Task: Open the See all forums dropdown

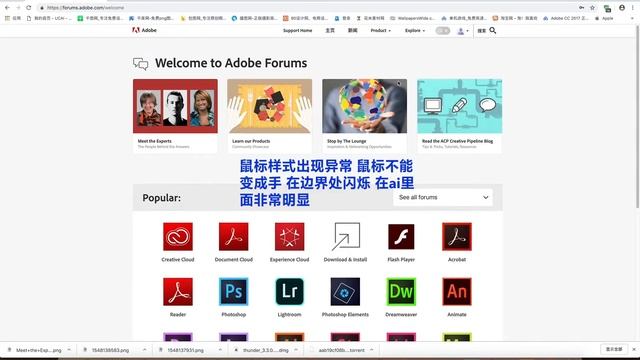Action: click(443, 198)
